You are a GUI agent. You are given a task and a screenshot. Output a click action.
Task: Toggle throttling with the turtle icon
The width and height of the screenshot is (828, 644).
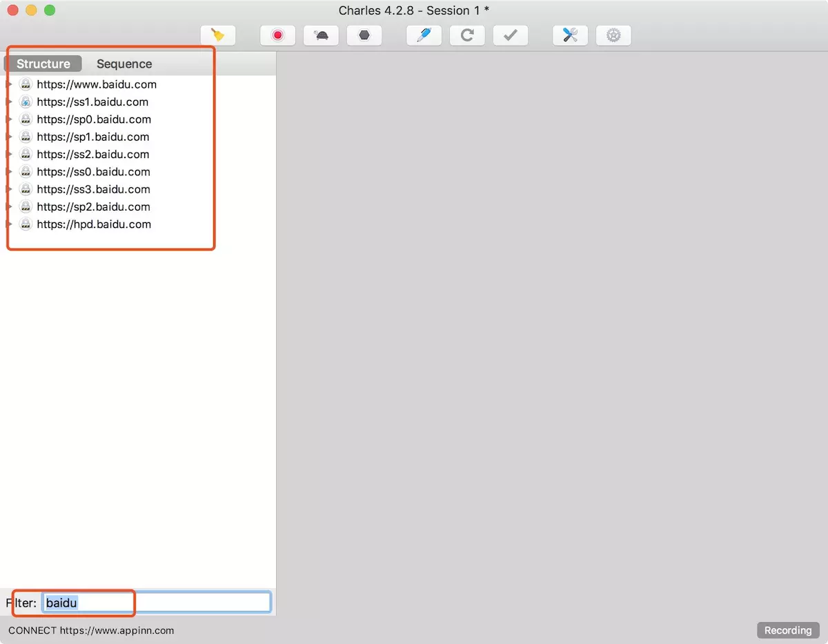[321, 35]
